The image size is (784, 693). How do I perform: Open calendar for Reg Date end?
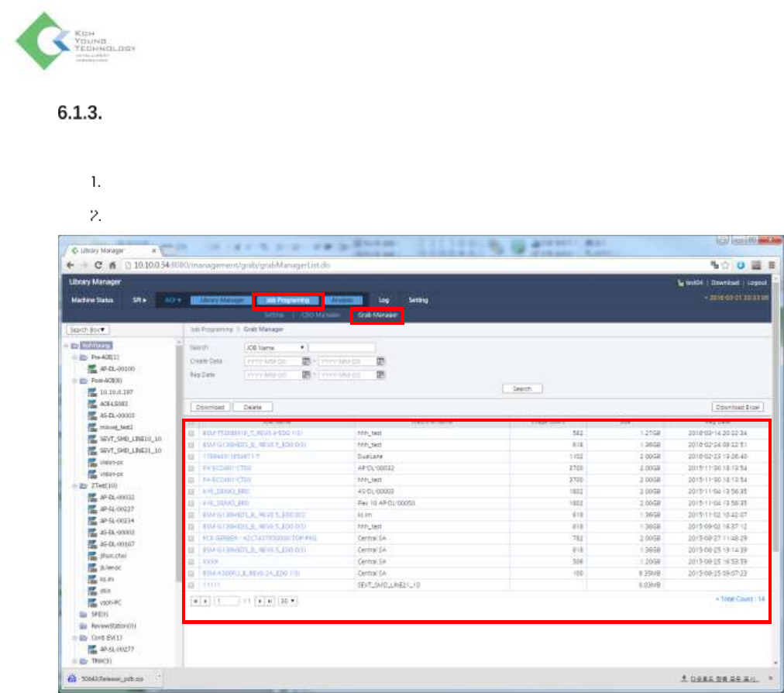380,374
